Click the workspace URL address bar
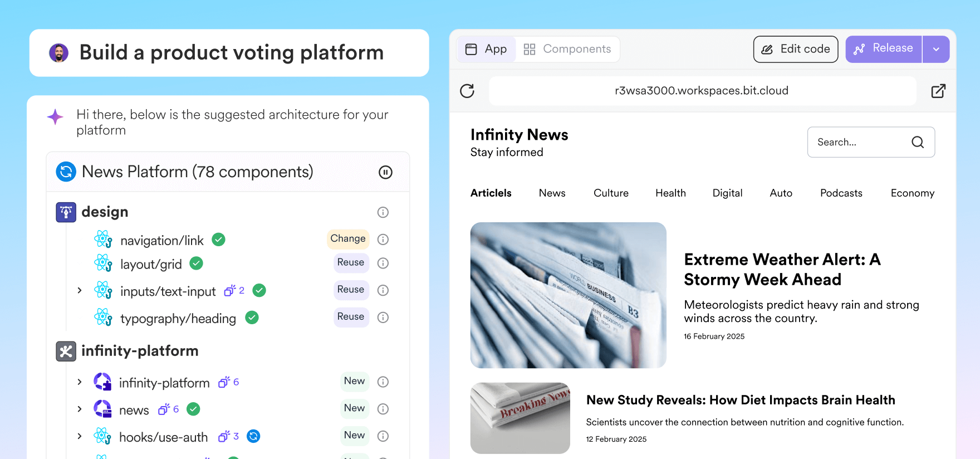 pyautogui.click(x=702, y=91)
